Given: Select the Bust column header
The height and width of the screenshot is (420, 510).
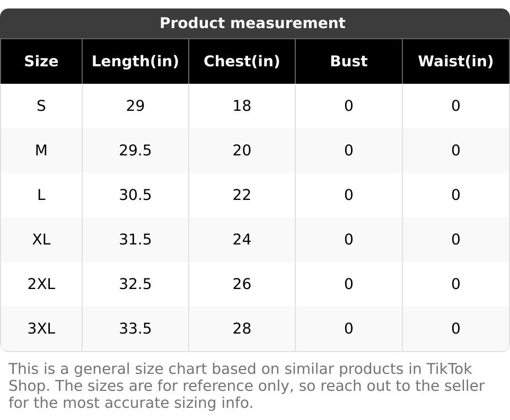Looking at the screenshot, I should (x=348, y=62).
